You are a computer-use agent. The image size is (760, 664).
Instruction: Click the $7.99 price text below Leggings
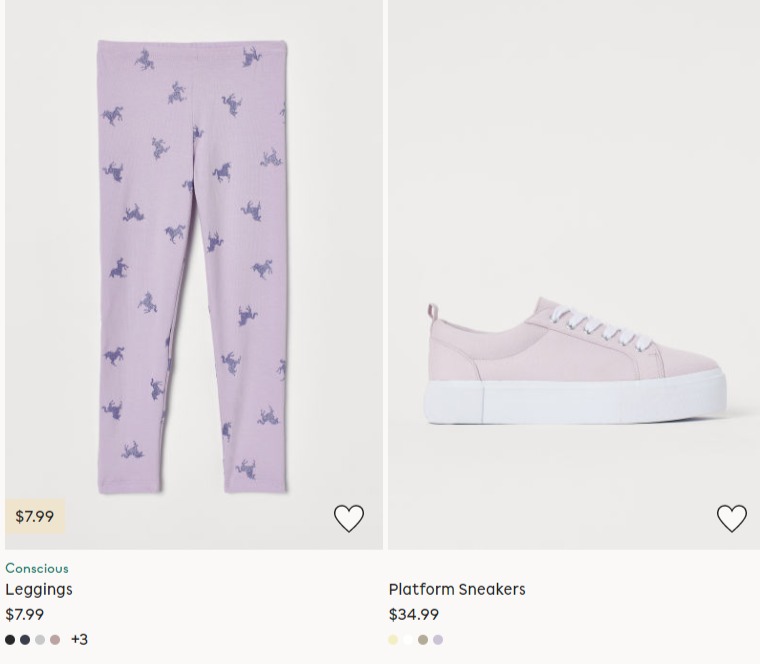(x=25, y=615)
